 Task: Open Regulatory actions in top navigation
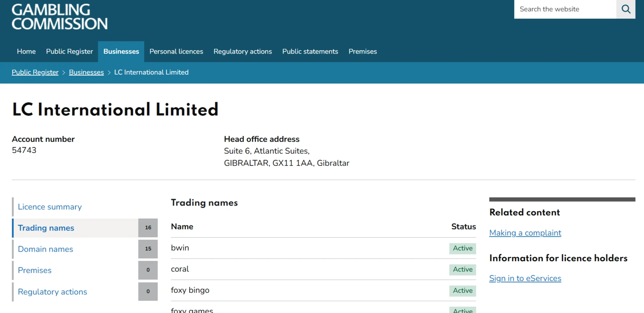pyautogui.click(x=243, y=51)
